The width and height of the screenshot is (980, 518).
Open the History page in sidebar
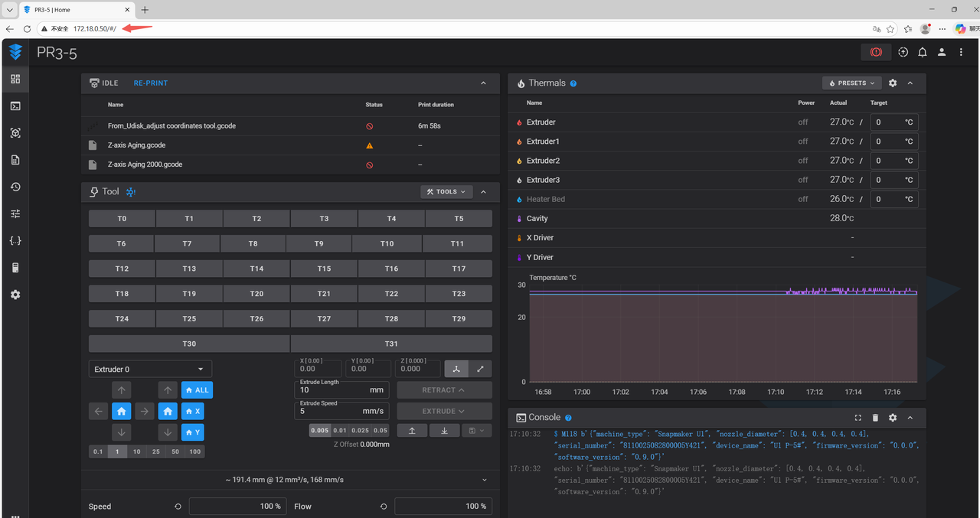[x=15, y=187]
